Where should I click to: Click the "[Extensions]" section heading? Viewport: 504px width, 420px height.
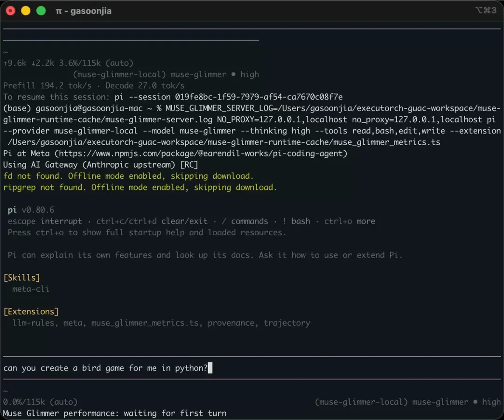31,312
